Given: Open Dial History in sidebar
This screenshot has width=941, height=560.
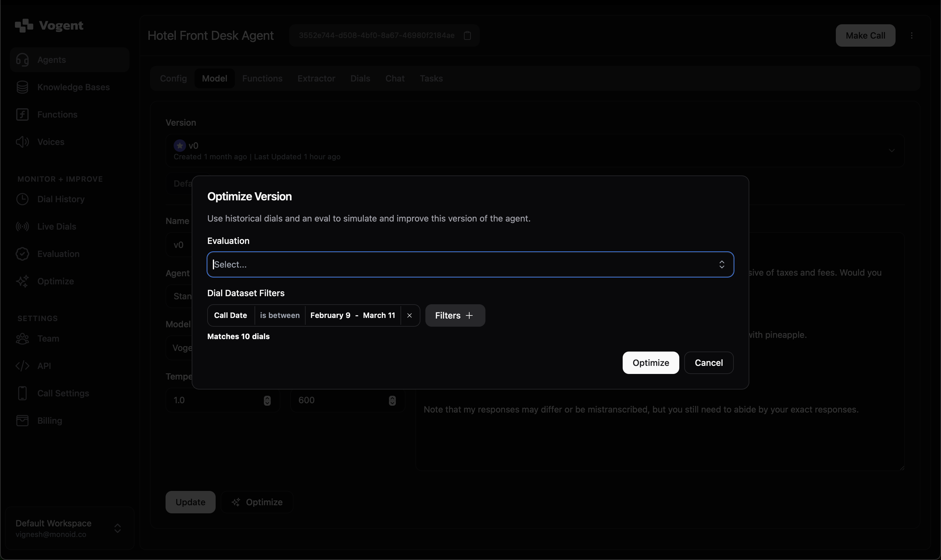Looking at the screenshot, I should (x=60, y=199).
